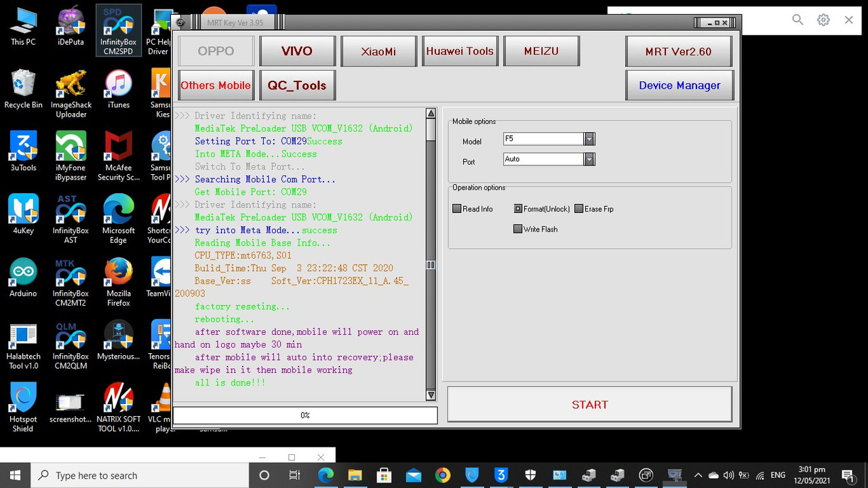Expand the Port dropdown showing Auto
The width and height of the screenshot is (868, 488).
(589, 159)
